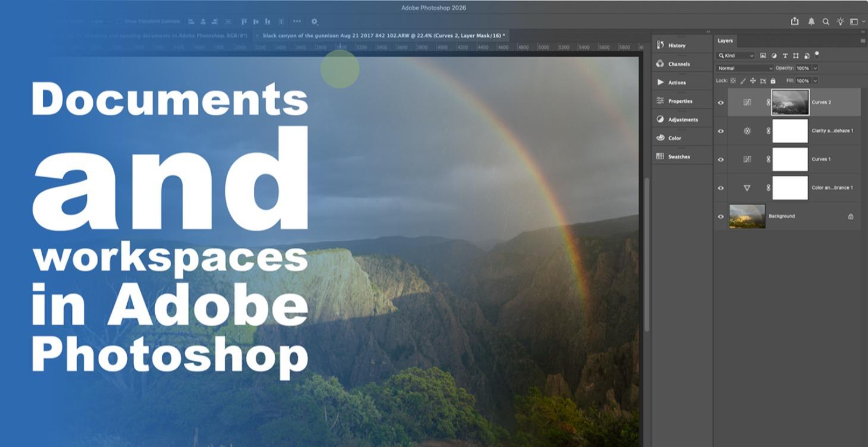This screenshot has width=868, height=447.
Task: Open the layer filter Kind dropdown
Action: click(736, 56)
